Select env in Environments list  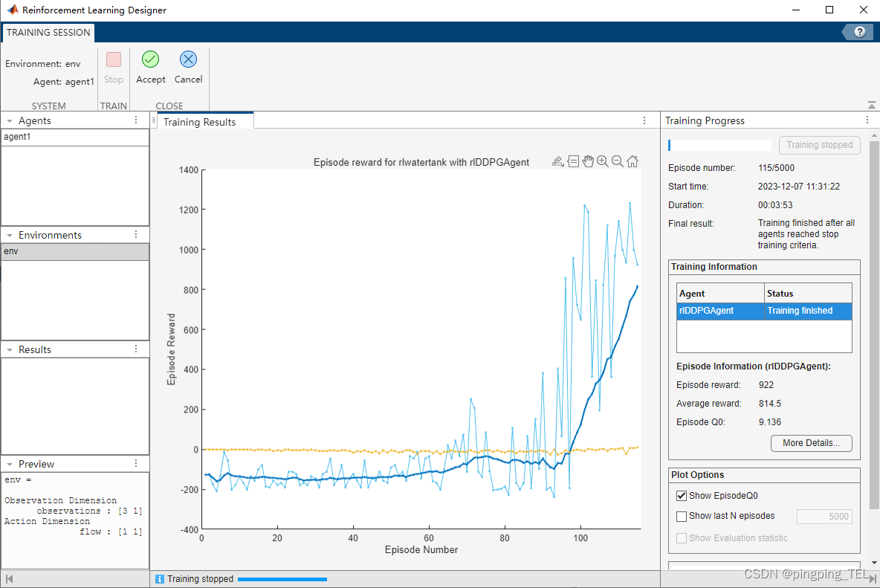pos(75,251)
